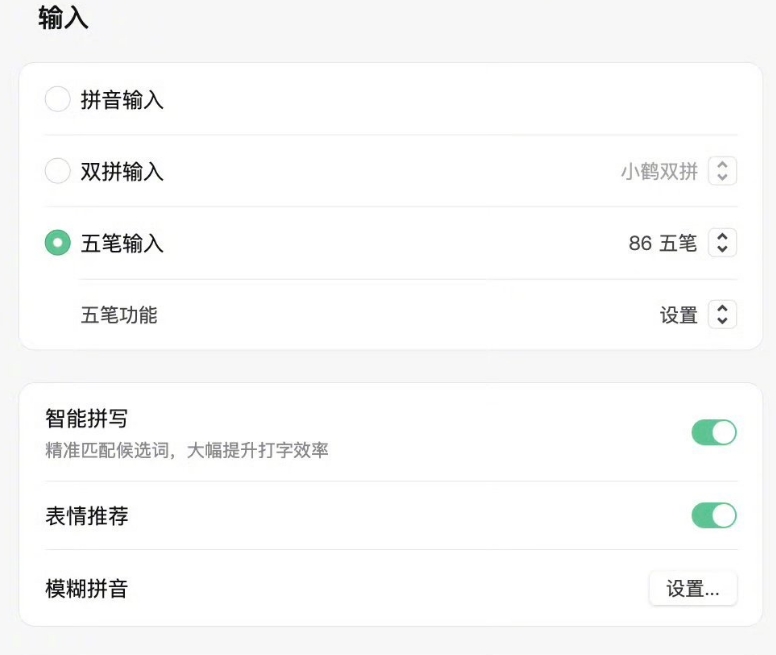Turn off the 表情推荐 toggle
Image resolution: width=776 pixels, height=655 pixels.
(714, 515)
